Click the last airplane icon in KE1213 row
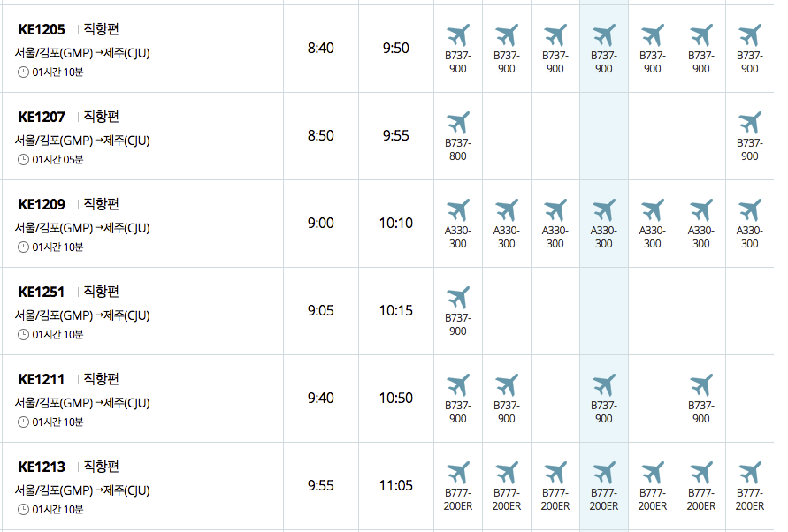 pos(749,473)
